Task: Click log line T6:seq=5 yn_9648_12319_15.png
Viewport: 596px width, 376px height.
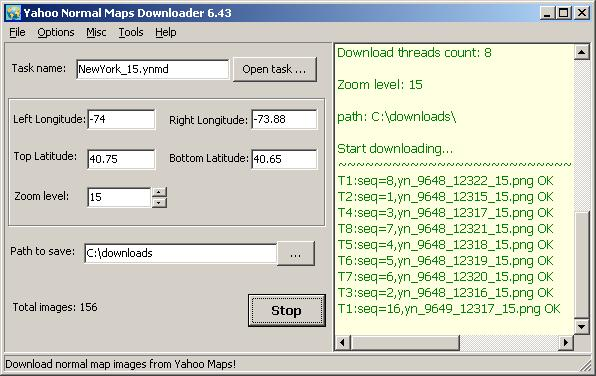Action: (445, 261)
